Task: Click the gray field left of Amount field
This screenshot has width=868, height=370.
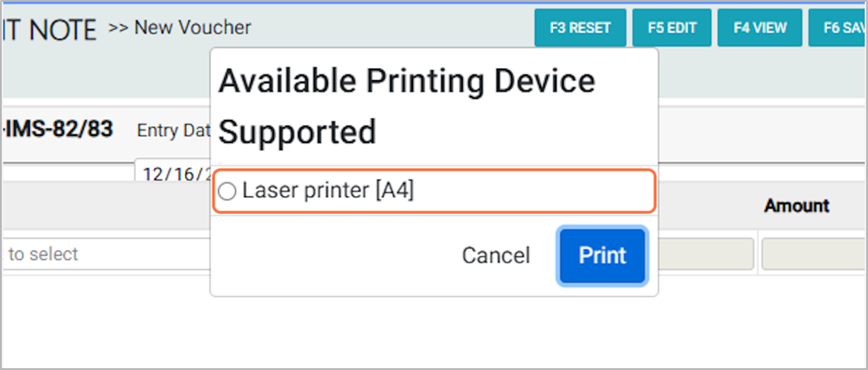Action: [707, 255]
